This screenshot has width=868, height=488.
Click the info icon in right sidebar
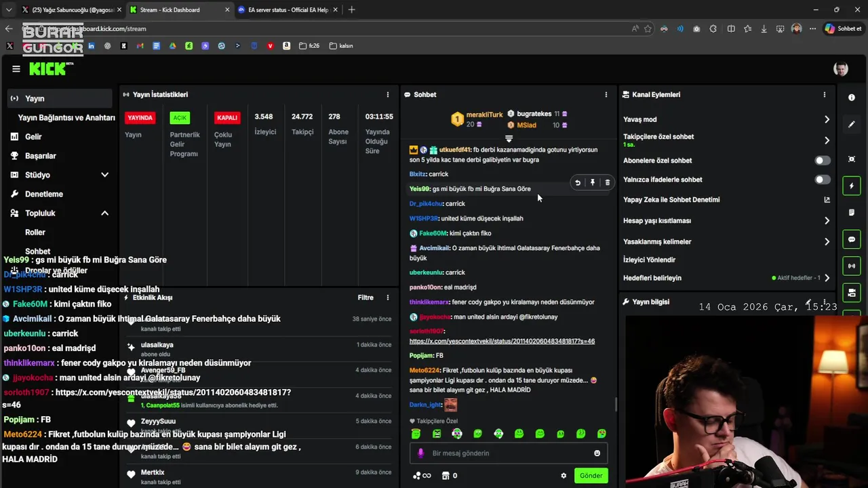852,98
